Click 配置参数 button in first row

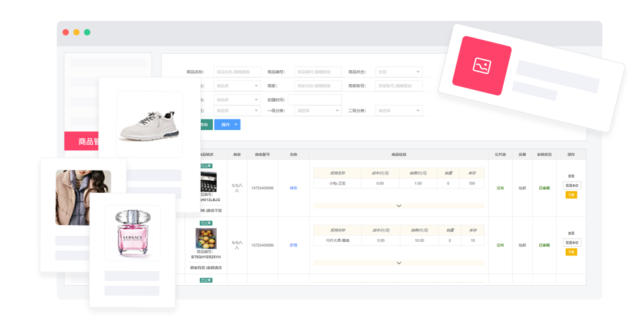pyautogui.click(x=571, y=186)
